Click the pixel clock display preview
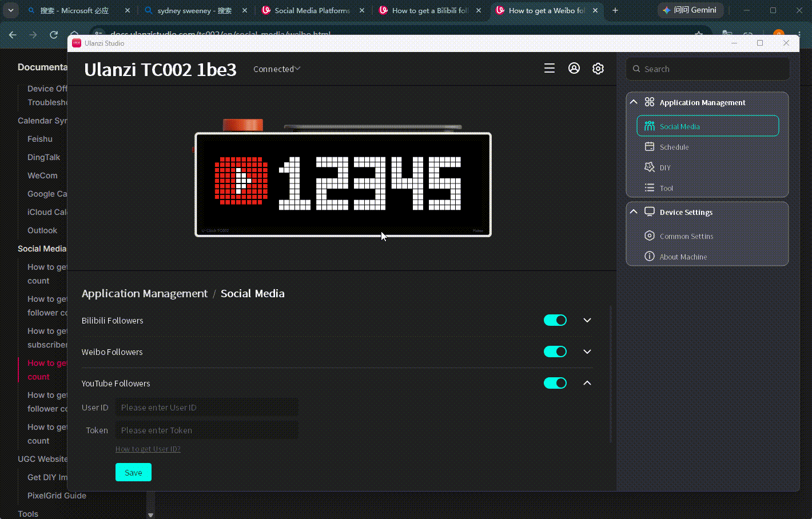The image size is (812, 519). coord(343,185)
